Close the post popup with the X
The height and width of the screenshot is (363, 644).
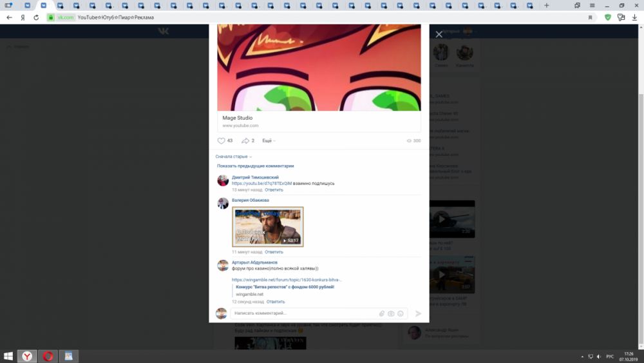pos(439,34)
